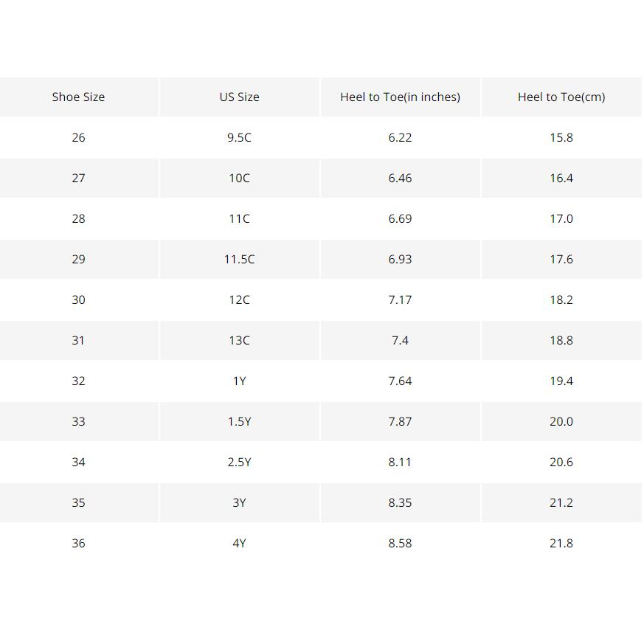Select the 13C US size cell
This screenshot has height=644, width=644.
pos(240,341)
